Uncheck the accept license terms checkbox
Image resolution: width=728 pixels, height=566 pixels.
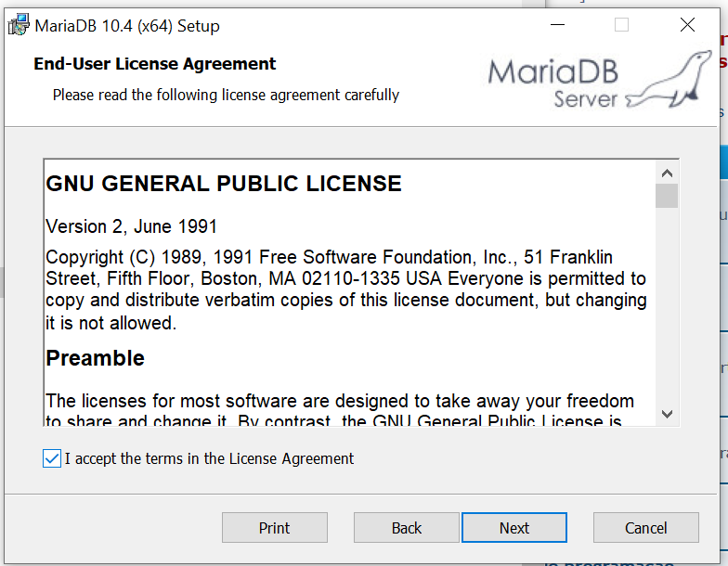(x=52, y=458)
